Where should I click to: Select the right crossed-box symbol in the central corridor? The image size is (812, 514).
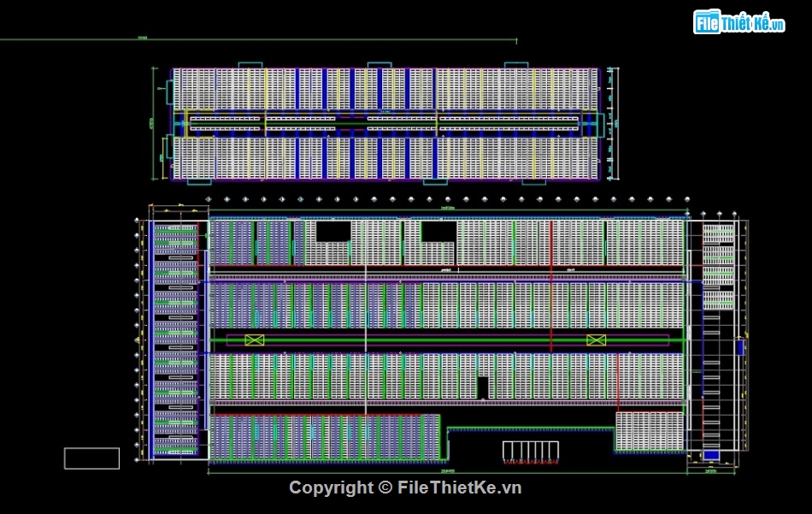click(x=596, y=340)
